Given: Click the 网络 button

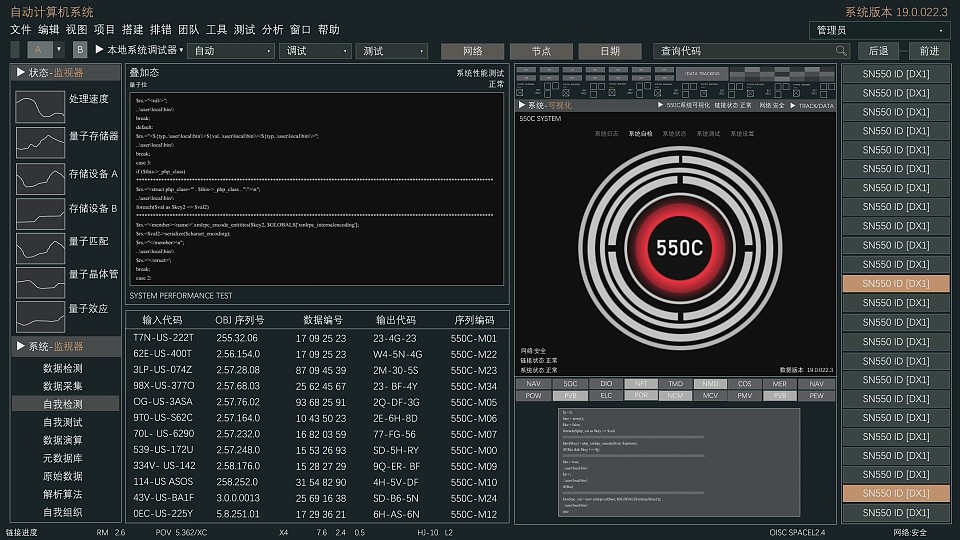Looking at the screenshot, I should (x=473, y=51).
